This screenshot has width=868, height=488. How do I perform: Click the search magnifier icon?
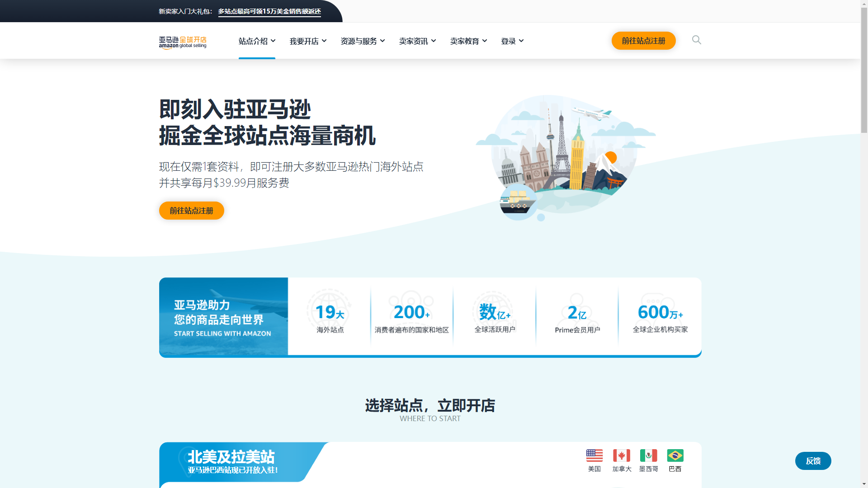click(x=697, y=40)
